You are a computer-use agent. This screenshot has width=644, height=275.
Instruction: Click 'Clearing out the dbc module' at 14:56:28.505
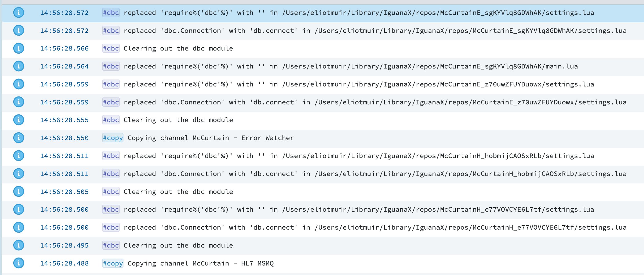pos(178,192)
